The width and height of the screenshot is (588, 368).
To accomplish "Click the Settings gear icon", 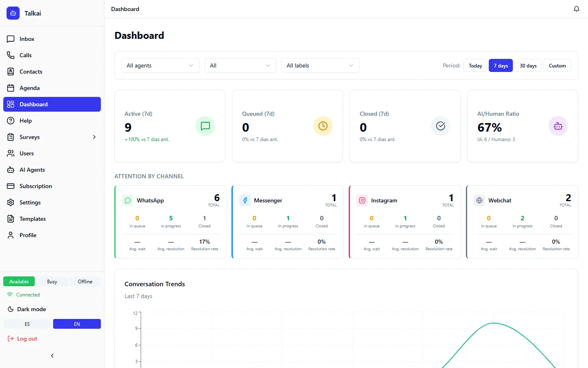I will click(11, 202).
